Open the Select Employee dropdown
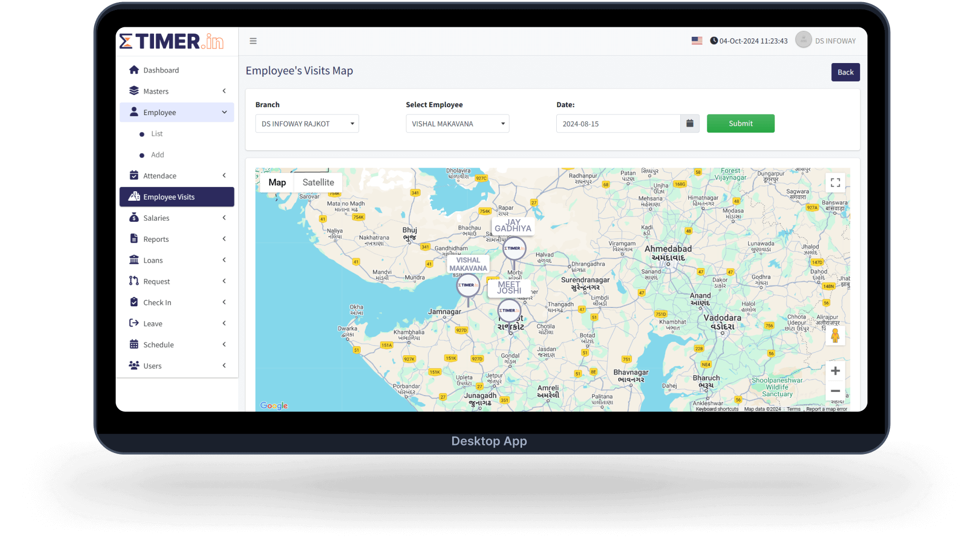 [457, 123]
